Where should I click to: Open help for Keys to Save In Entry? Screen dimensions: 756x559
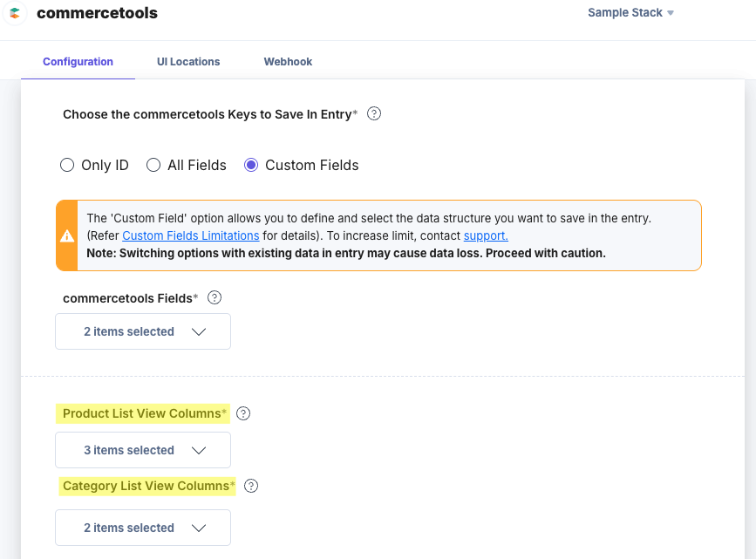374,114
